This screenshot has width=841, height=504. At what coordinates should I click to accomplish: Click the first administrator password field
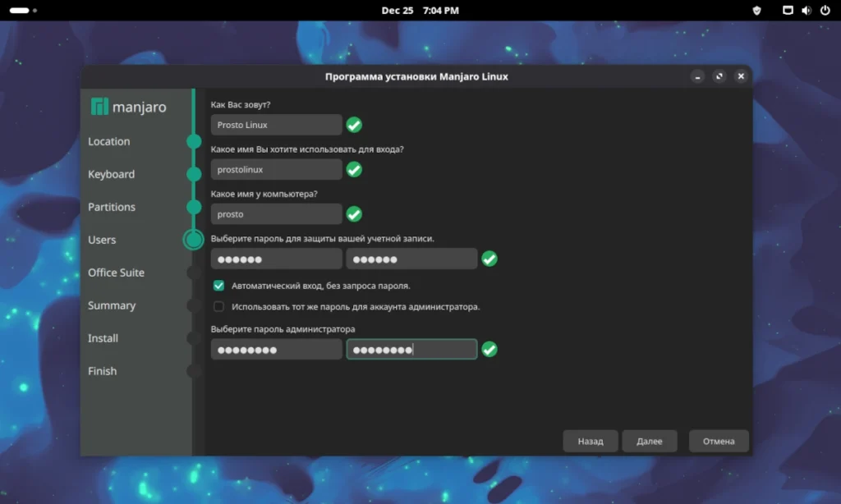pos(276,350)
